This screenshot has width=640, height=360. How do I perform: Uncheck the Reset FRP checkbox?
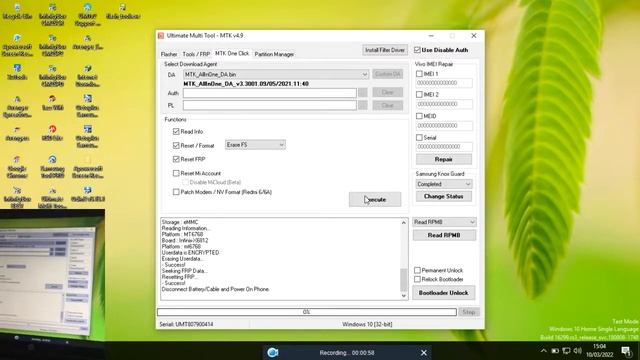click(x=176, y=159)
